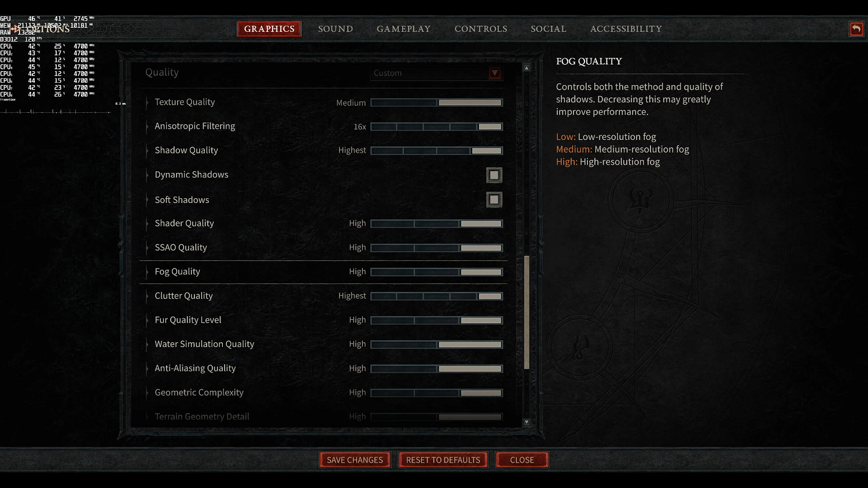
Task: Select the Fog Quality setting row
Action: tap(323, 272)
